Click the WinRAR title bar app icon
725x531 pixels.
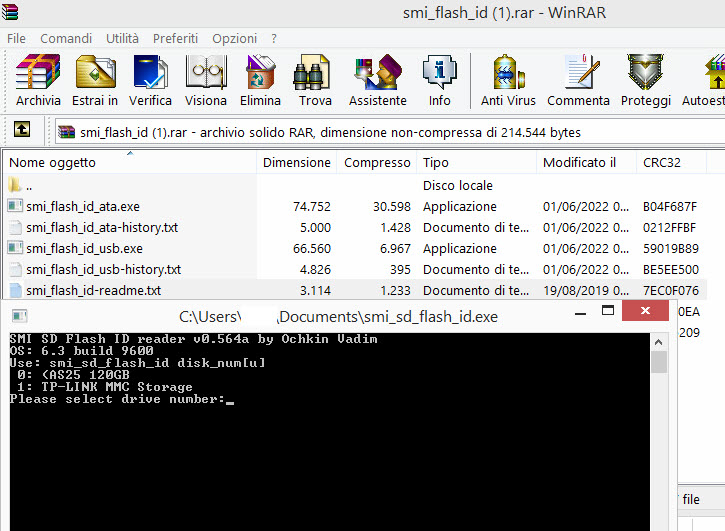point(10,12)
